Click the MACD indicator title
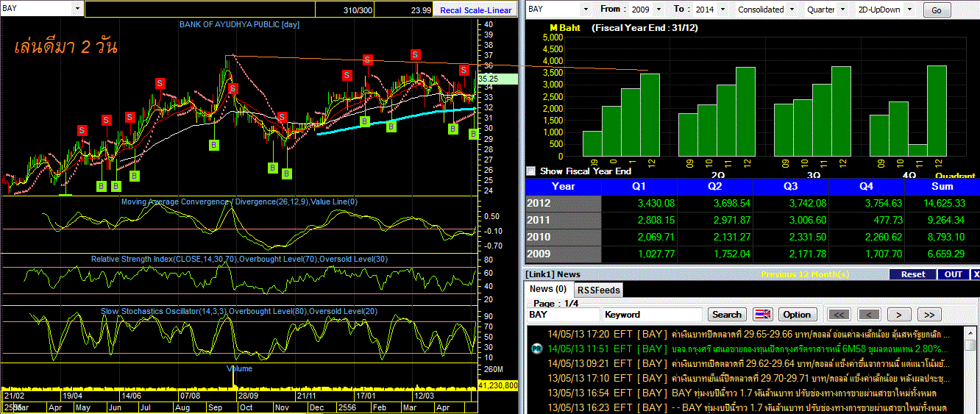Image resolution: width=980 pixels, height=414 pixels. pyautogui.click(x=239, y=201)
